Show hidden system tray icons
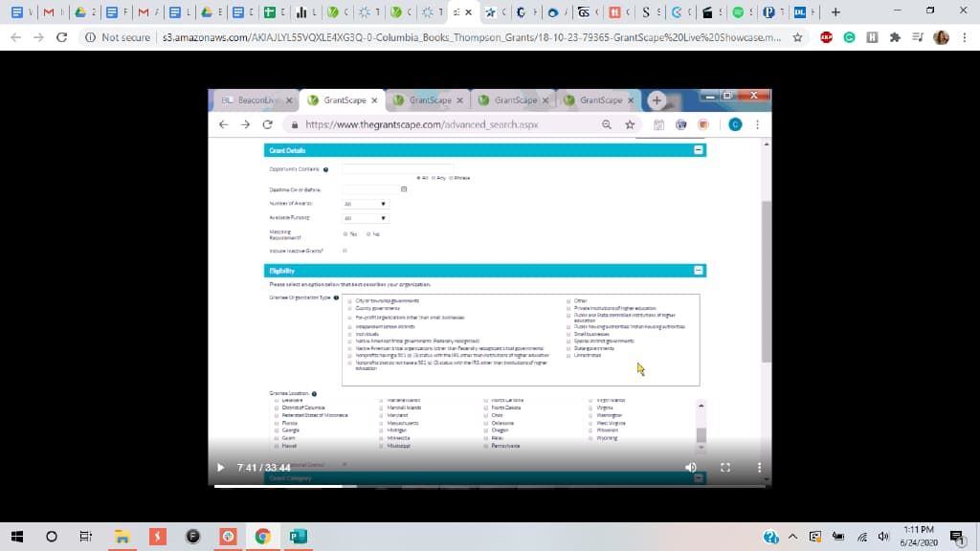Image resolution: width=980 pixels, height=551 pixels. (x=792, y=537)
